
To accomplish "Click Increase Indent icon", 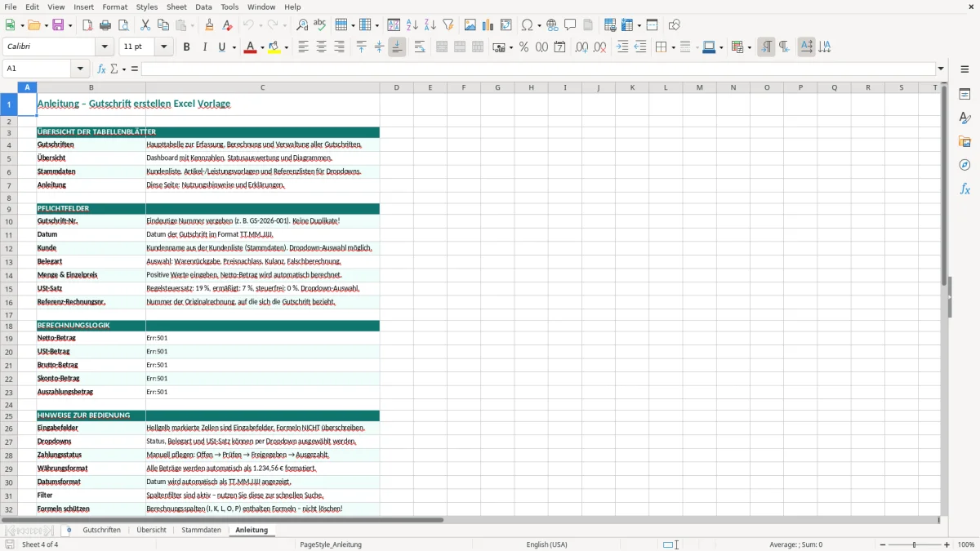I will point(622,47).
